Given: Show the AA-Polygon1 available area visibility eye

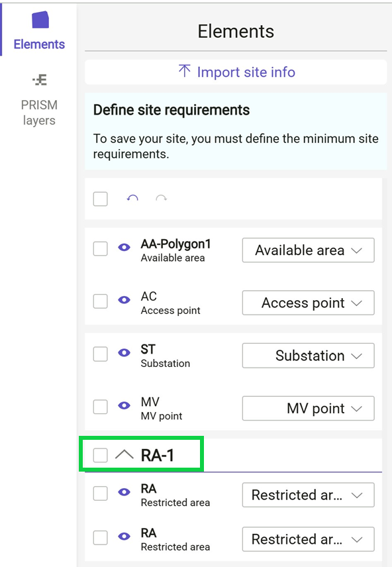Looking at the screenshot, I should pos(123,249).
